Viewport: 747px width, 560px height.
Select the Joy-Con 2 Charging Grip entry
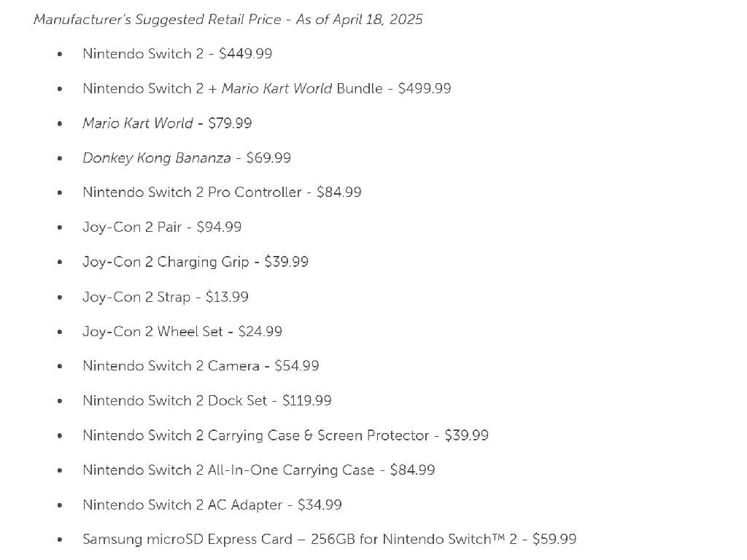click(x=196, y=262)
